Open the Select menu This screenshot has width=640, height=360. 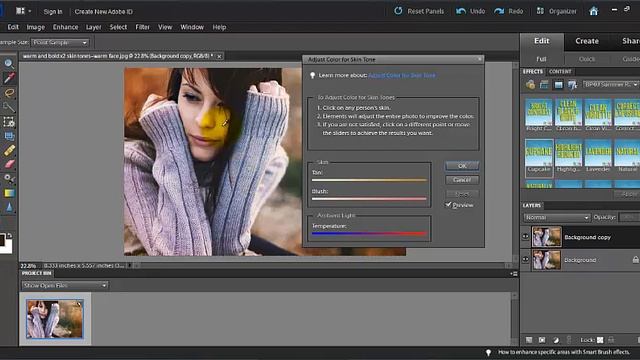tap(118, 27)
